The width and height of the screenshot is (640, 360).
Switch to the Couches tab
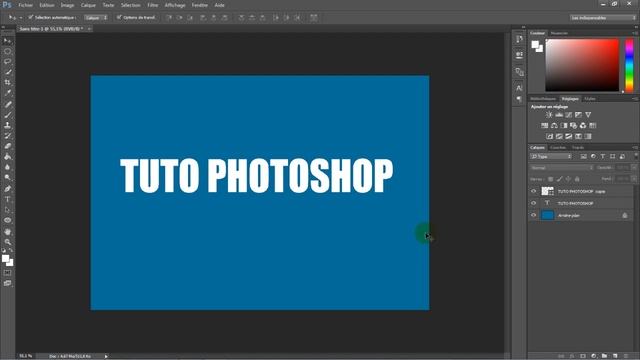tap(558, 147)
